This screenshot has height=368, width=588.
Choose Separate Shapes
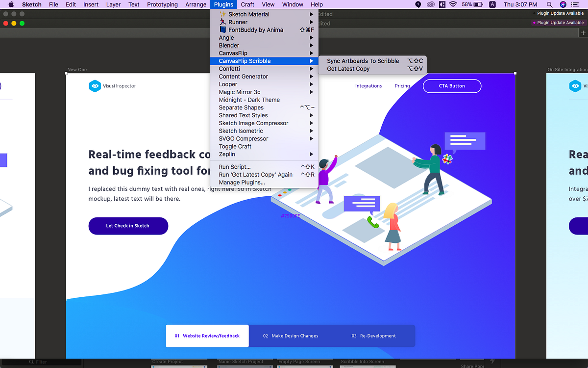264,107
